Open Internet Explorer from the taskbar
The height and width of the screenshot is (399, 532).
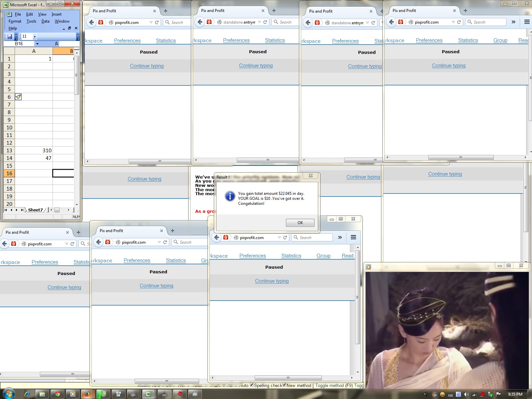[27, 394]
